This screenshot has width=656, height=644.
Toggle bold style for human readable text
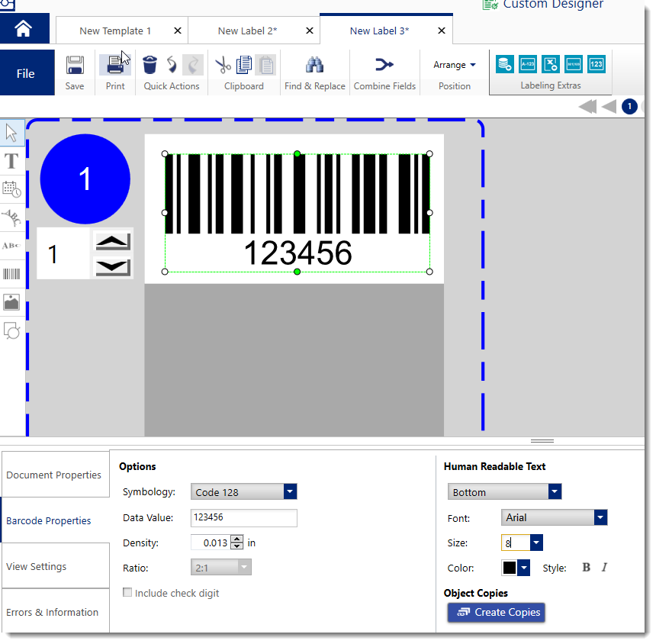pos(586,568)
